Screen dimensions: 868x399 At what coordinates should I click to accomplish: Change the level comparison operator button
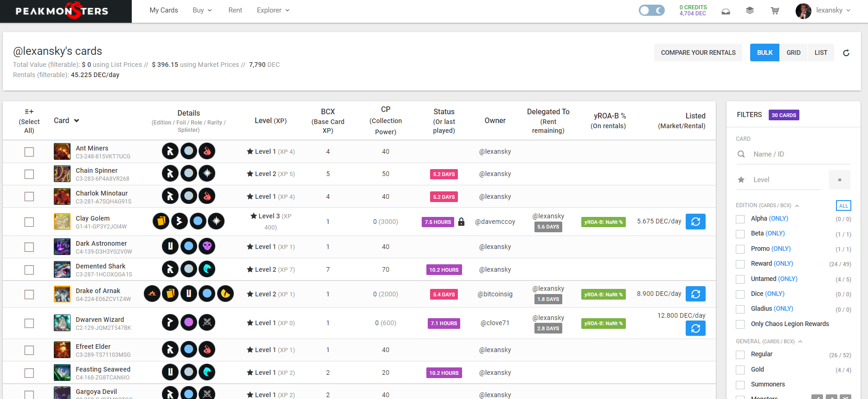(840, 180)
